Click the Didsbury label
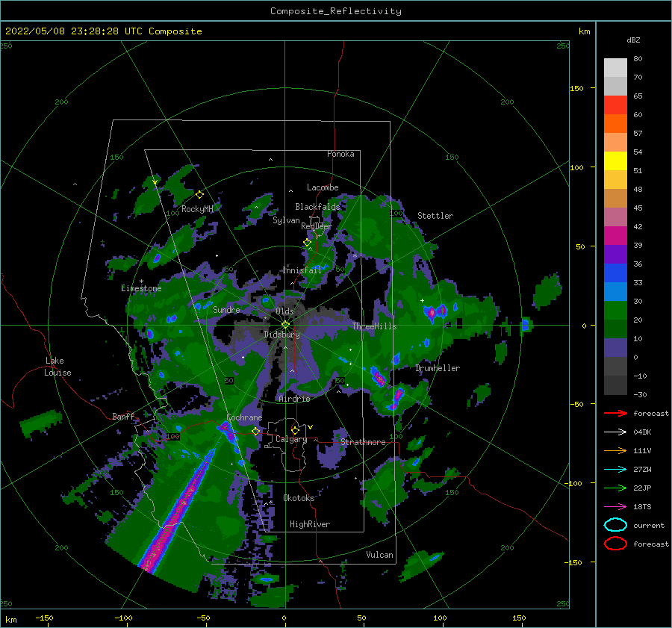The image size is (672, 628). (282, 335)
